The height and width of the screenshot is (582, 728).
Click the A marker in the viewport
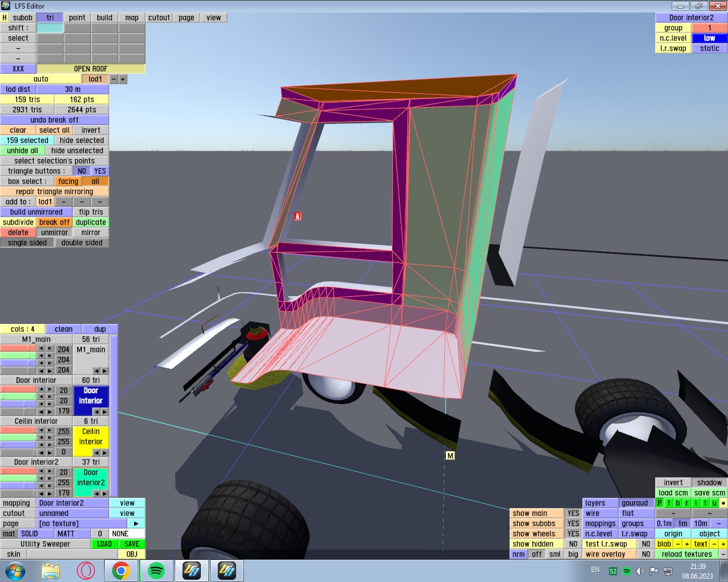[x=297, y=216]
